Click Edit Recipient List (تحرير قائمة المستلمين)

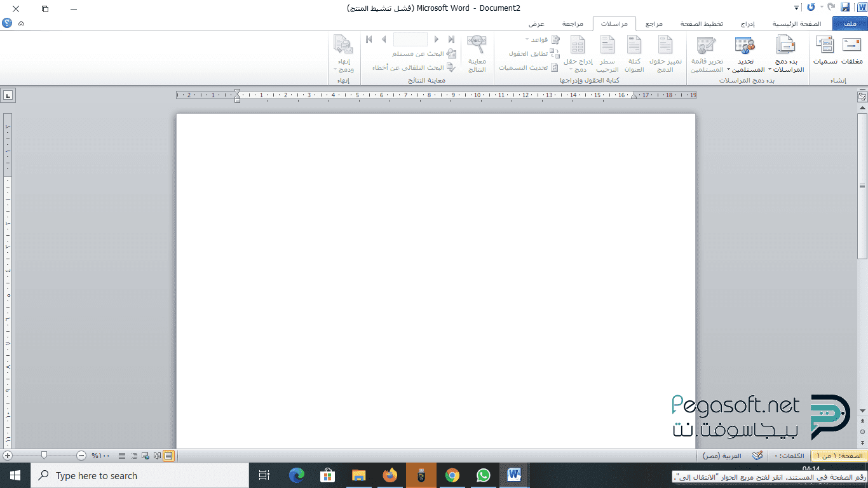pyautogui.click(x=707, y=54)
